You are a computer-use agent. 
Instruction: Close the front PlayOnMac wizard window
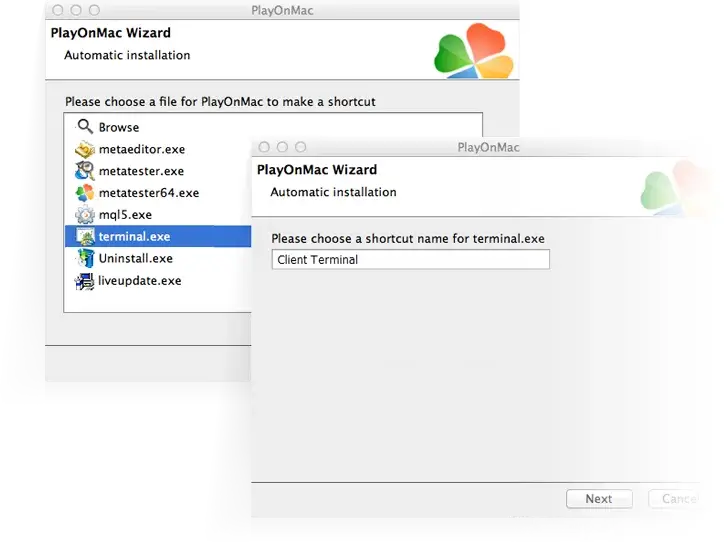(265, 147)
